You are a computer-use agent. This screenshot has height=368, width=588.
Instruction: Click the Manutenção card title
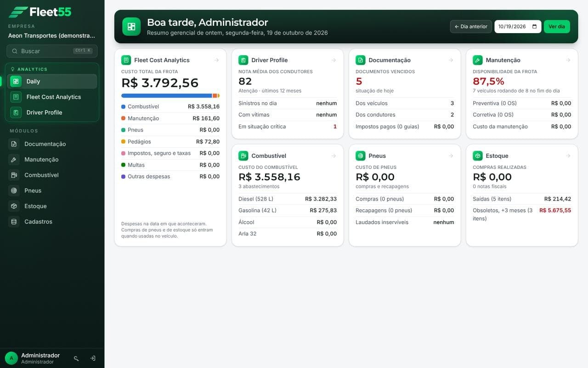tap(503, 60)
